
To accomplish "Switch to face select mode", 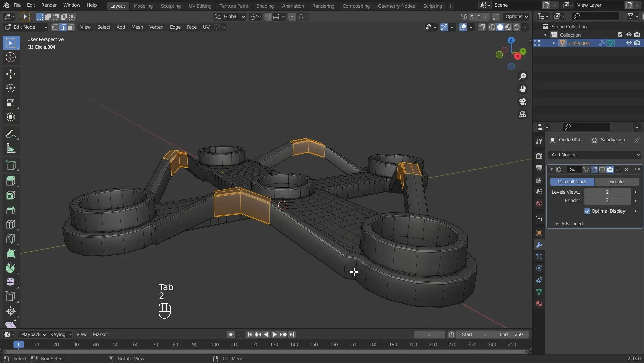I will tap(71, 27).
